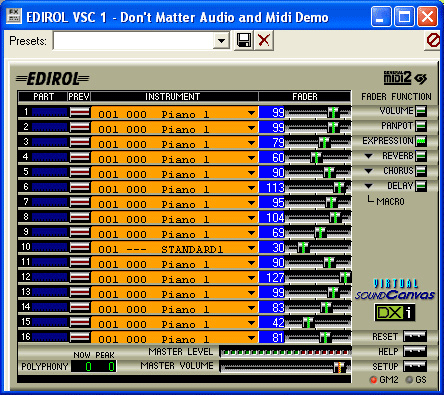Click the RESET button
444x395 pixels.
coord(415,336)
